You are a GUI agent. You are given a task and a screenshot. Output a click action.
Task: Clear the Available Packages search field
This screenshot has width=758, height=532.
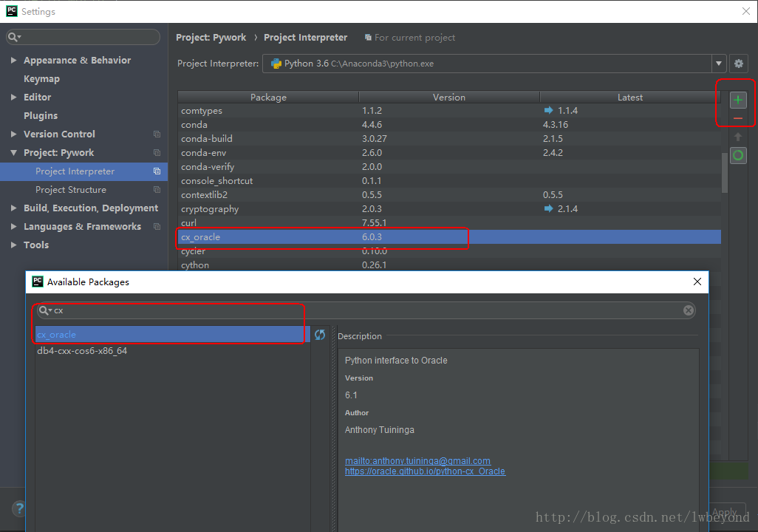(689, 310)
